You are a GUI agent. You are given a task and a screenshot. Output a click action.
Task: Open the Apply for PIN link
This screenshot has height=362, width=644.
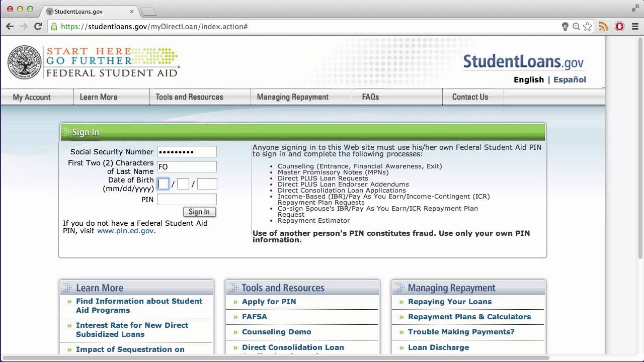pyautogui.click(x=269, y=302)
